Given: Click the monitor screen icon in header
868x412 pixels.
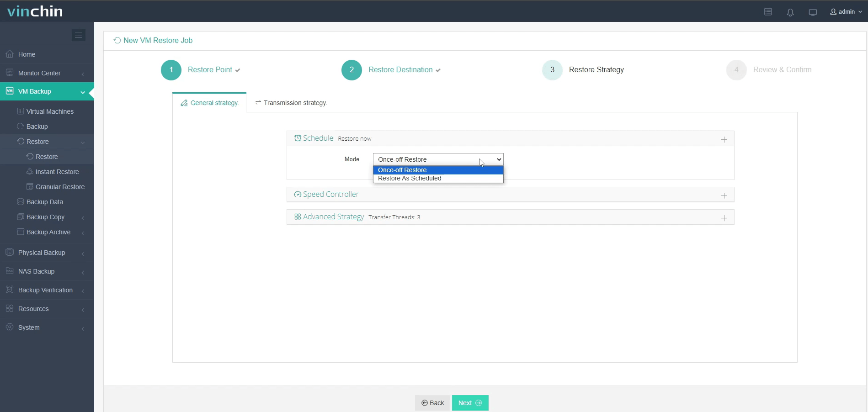Looking at the screenshot, I should click(813, 12).
